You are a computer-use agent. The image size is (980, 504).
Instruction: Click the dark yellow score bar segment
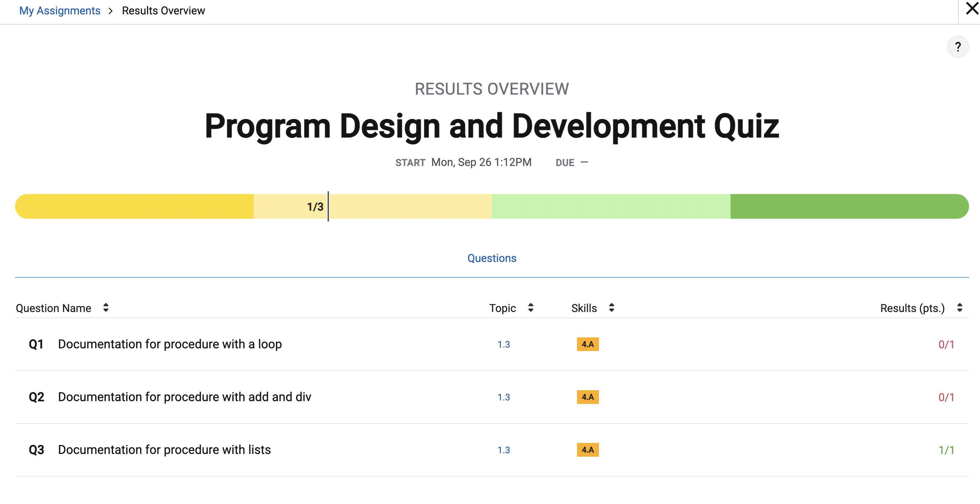point(134,206)
